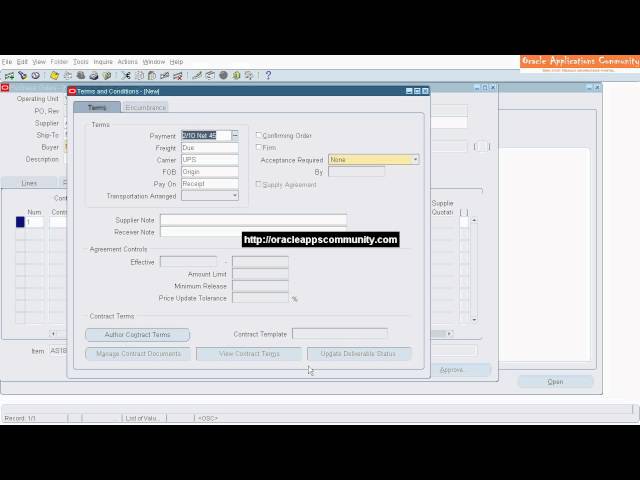This screenshot has width=640, height=480.
Task: Click the Supplier Note input field
Action: tap(253, 220)
